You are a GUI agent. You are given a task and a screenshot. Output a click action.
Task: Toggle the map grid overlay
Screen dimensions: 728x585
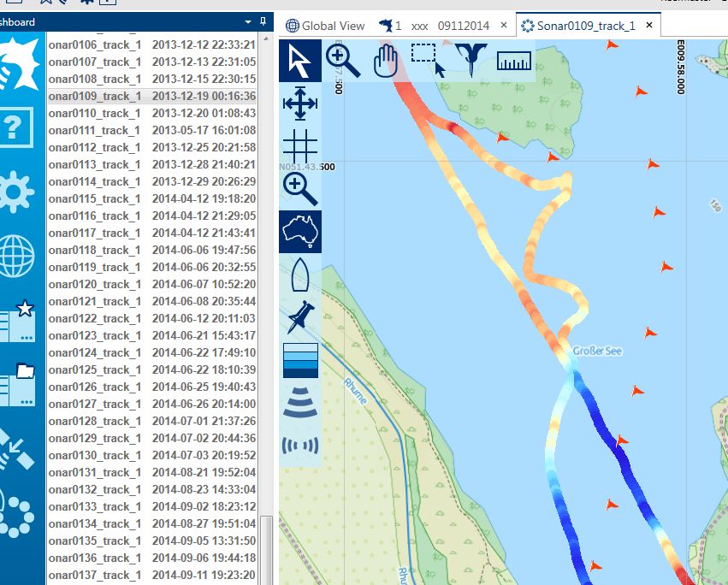(300, 145)
